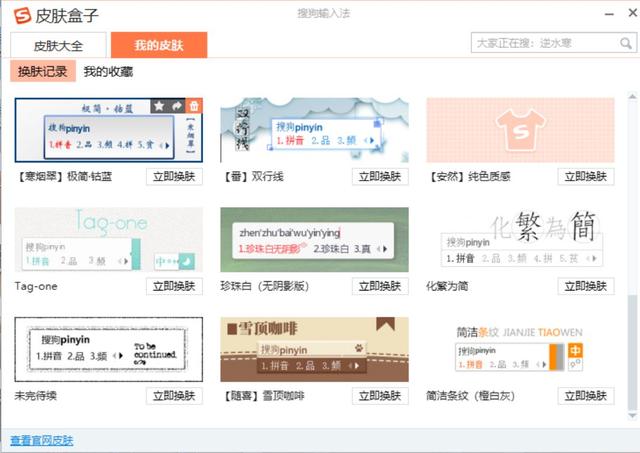The height and width of the screenshot is (453, 640).
Task: Minimize the skin box window
Action: pos(609,14)
